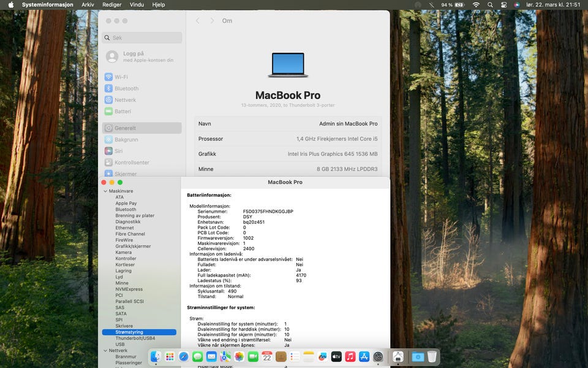Click Wi-Fi status icon in menu bar
Viewport: 588px width, 368px height.
[x=476, y=5]
